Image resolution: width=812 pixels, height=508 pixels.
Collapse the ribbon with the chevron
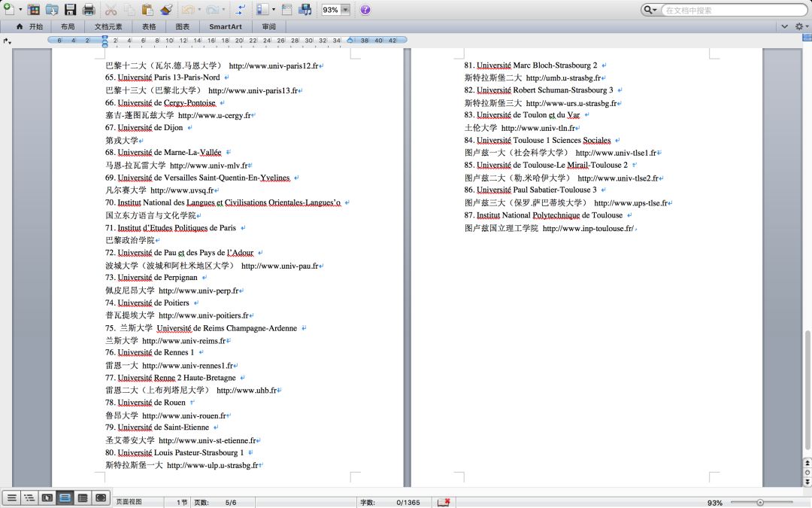coord(784,26)
